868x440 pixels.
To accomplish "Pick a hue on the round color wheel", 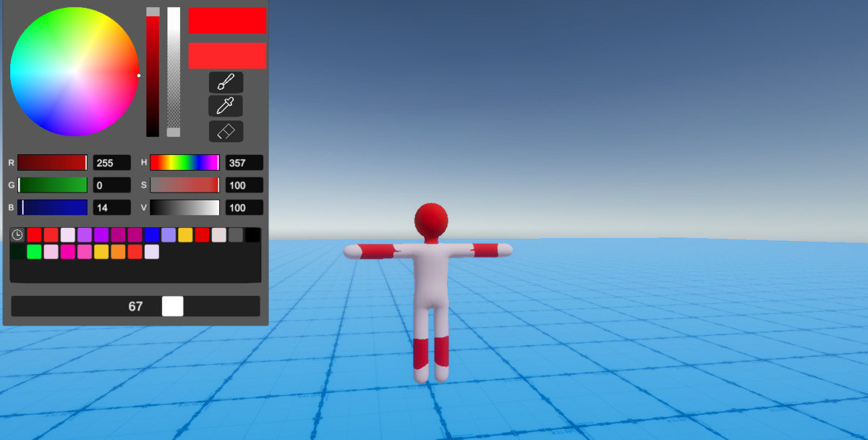I will (74, 72).
